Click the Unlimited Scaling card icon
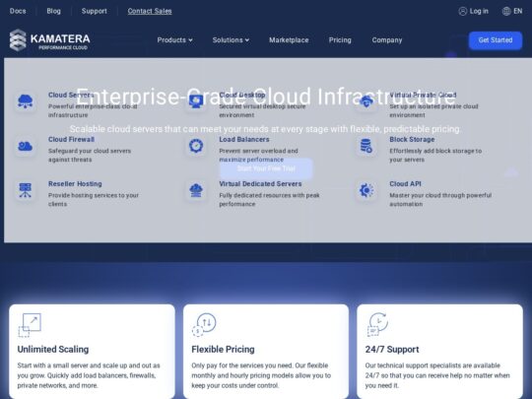 click(x=30, y=325)
